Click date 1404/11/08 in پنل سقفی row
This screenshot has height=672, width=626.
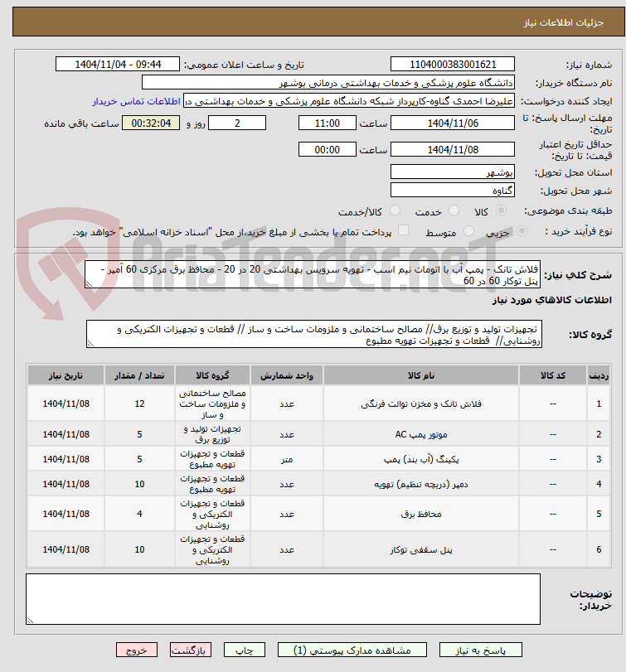click(x=66, y=549)
